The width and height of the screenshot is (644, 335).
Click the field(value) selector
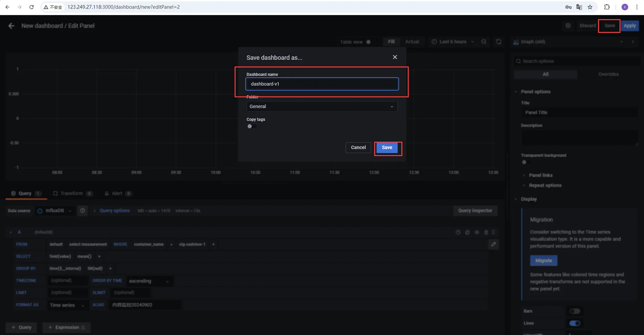tap(60, 256)
